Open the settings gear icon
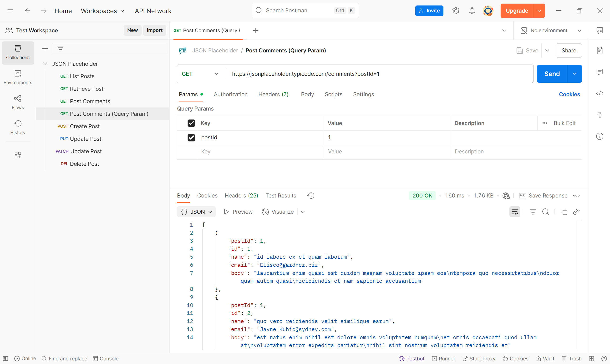The width and height of the screenshot is (610, 364). pyautogui.click(x=456, y=11)
